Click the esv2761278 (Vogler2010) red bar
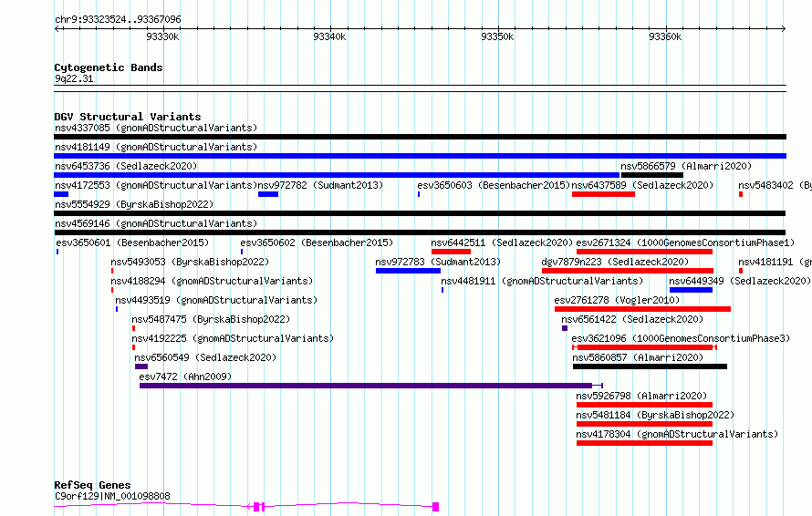 point(642,309)
